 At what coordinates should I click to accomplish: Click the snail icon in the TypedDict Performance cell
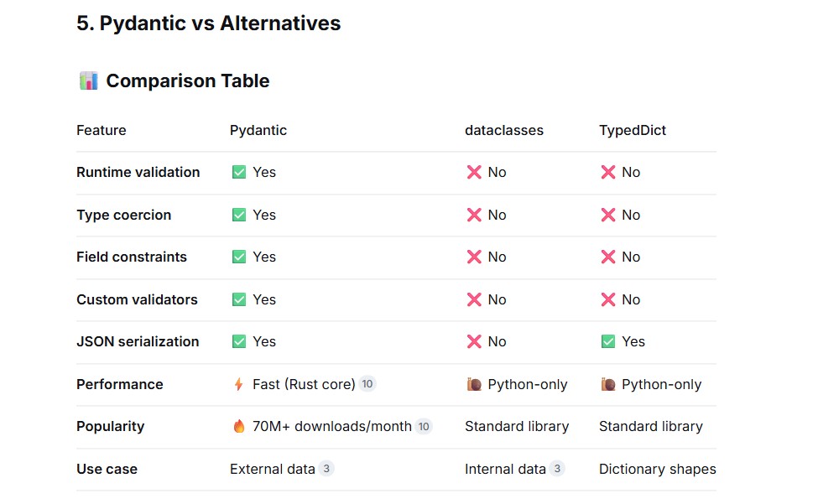pyautogui.click(x=607, y=385)
